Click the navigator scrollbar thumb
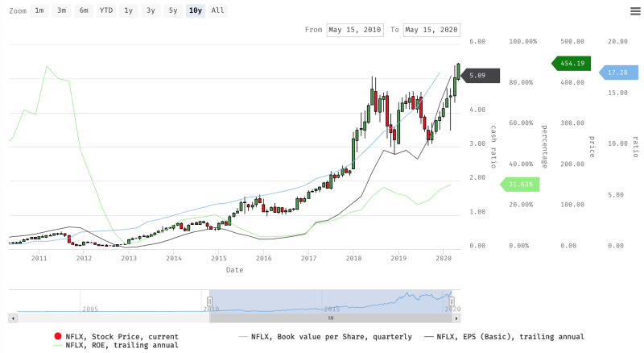This screenshot has height=353, width=644. point(331,318)
